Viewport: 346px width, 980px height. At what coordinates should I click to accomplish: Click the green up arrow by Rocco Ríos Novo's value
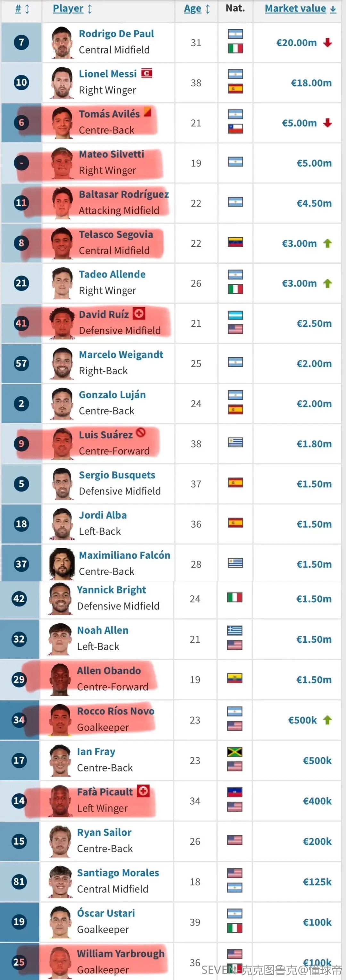tap(327, 720)
